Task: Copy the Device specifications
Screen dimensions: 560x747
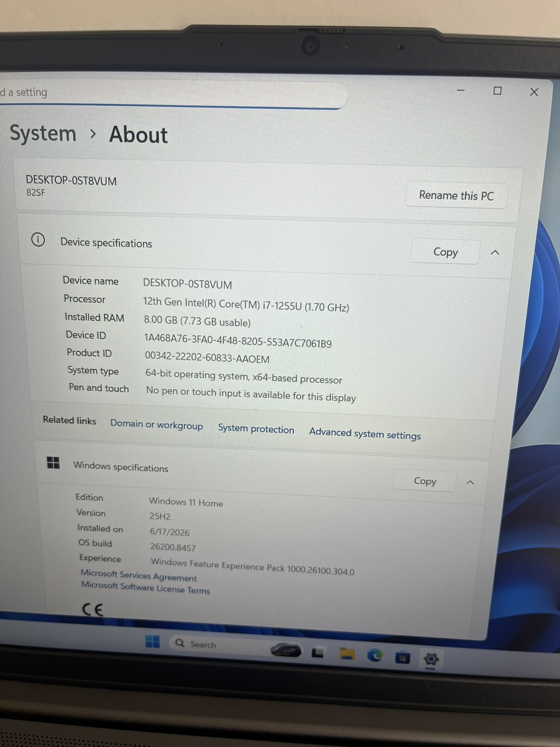Action: 446,252
